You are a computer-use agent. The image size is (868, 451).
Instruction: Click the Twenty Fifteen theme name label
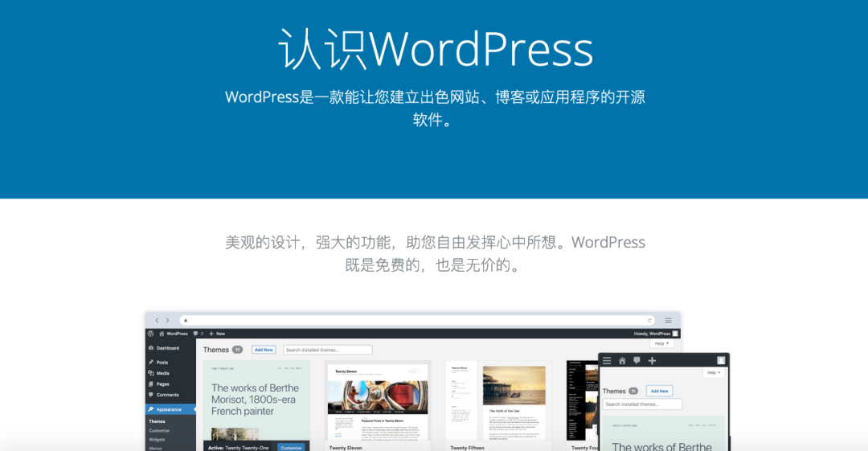coord(467,448)
